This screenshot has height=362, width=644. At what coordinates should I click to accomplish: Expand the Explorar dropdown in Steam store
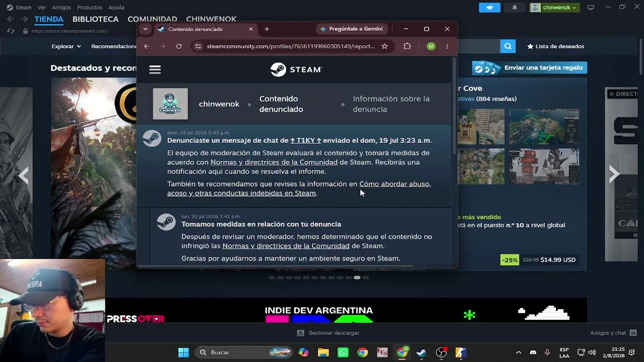point(66,46)
